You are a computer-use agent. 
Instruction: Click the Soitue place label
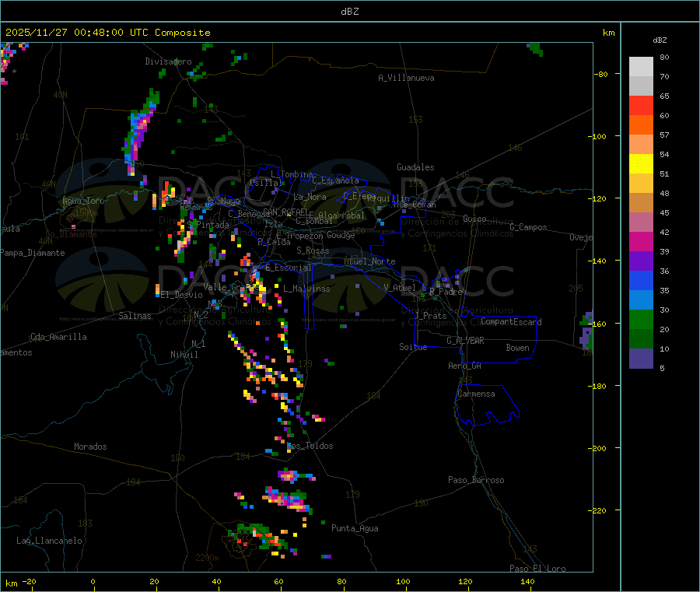coord(413,347)
